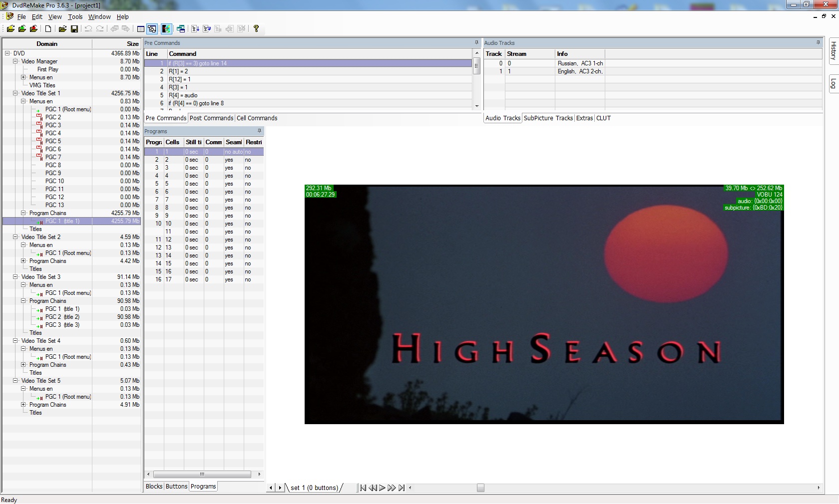Click the Redo arrow in the toolbar
Viewport: 839px width, 504px height.
coord(100,29)
